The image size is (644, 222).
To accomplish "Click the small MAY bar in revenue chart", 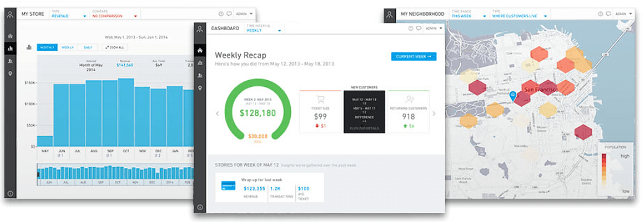I will tap(45, 141).
